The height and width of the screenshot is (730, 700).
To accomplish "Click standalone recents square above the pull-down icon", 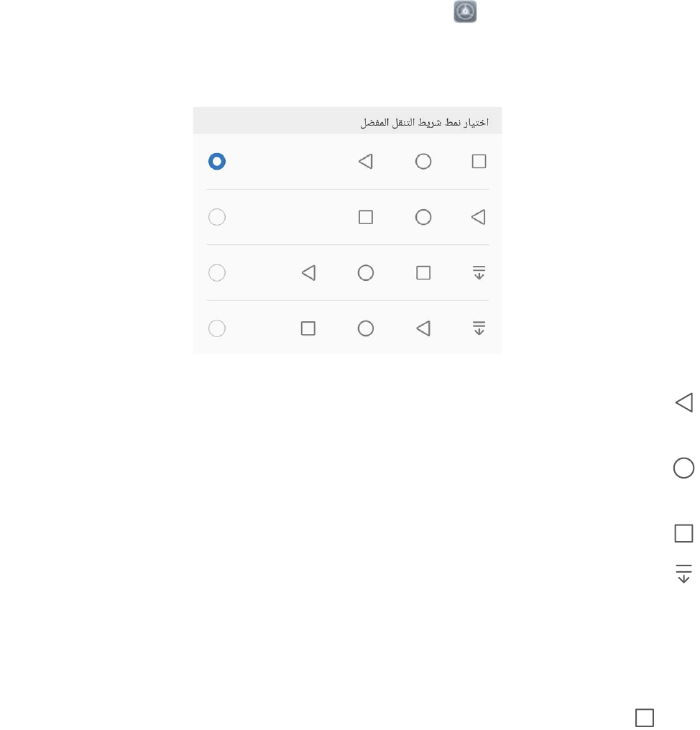I will 683,533.
